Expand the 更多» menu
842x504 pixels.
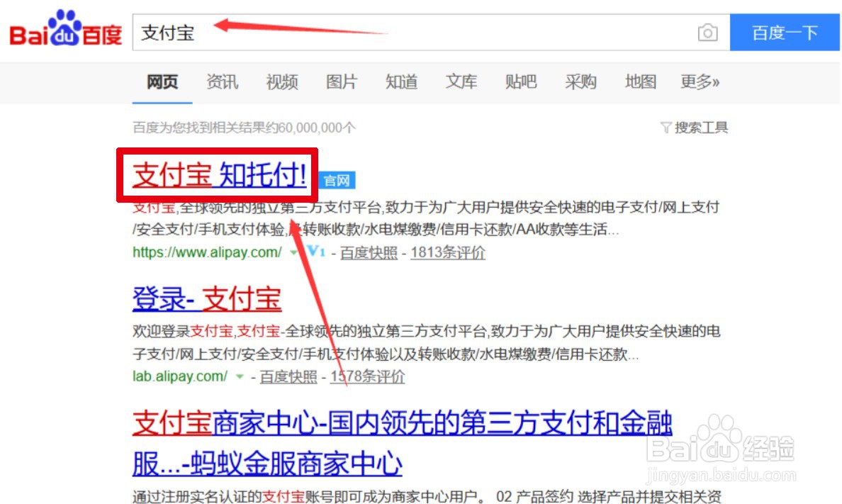point(700,82)
